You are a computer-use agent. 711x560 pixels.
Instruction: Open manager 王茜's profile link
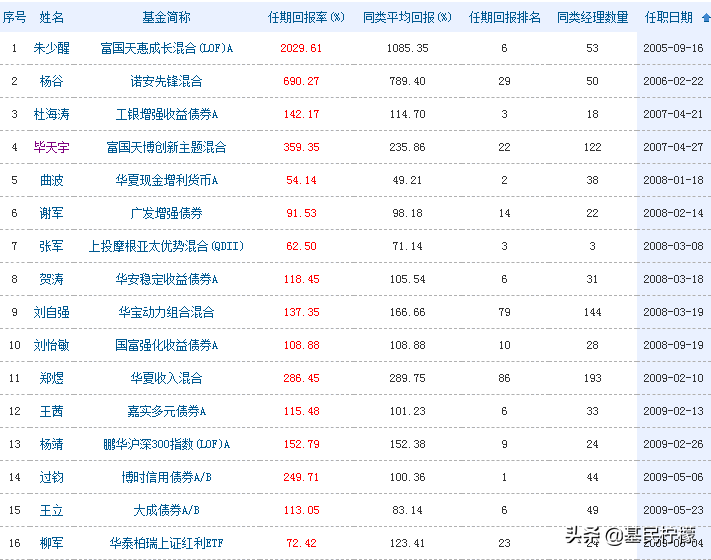(x=51, y=411)
